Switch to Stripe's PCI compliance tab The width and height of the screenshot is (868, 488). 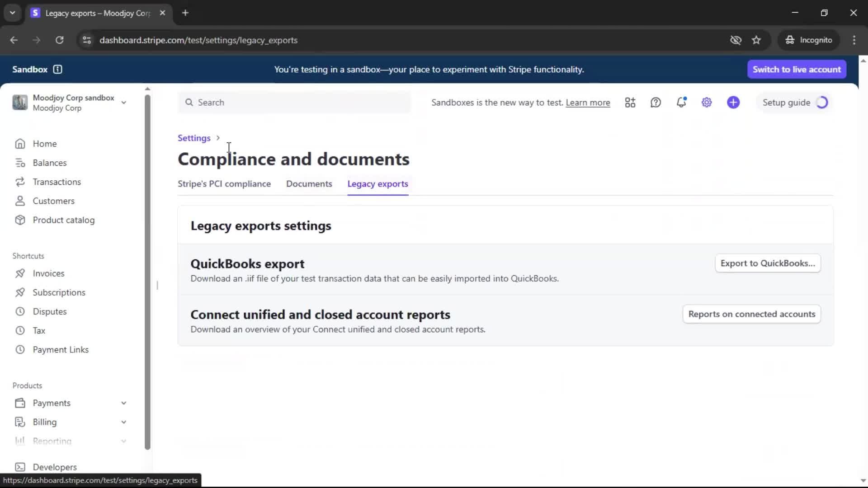tap(224, 184)
